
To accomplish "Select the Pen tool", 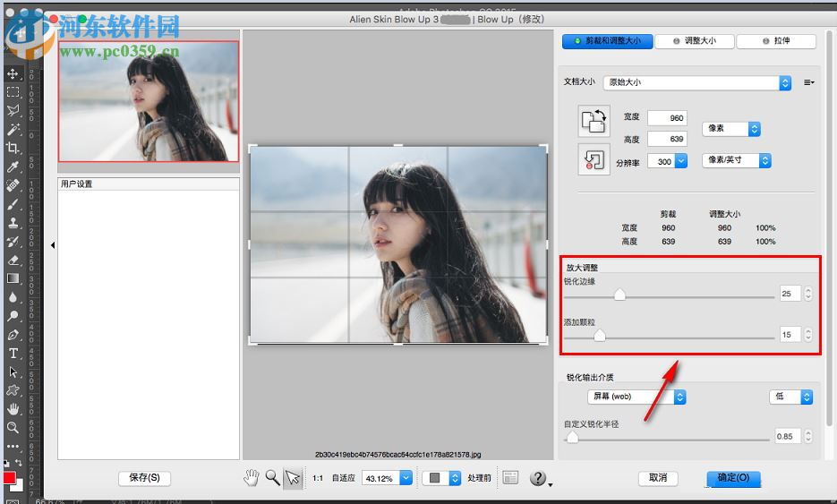I will coord(13,335).
